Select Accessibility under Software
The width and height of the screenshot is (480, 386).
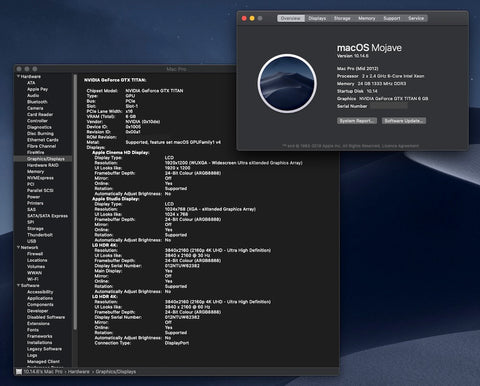40,292
